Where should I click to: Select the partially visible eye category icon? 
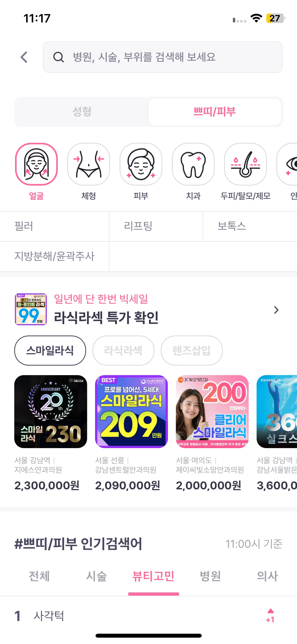[287, 164]
